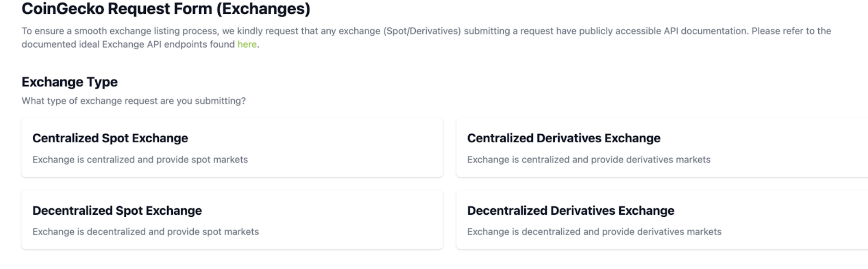Select the Centralized Spot Exchange card

[232, 147]
